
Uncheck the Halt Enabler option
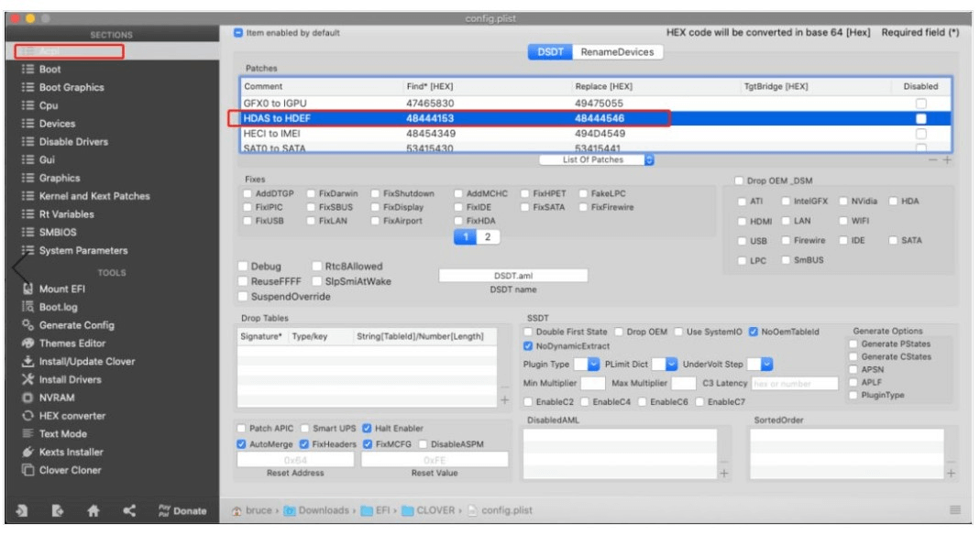point(368,428)
